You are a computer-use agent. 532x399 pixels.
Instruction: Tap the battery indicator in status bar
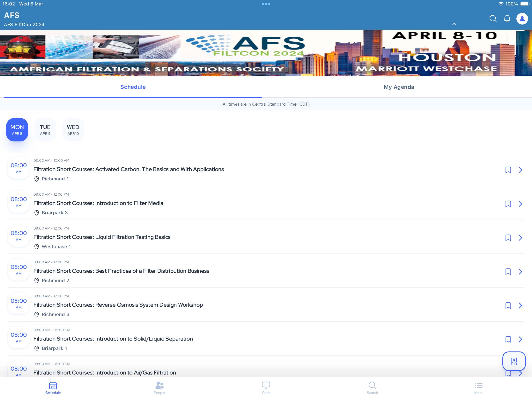click(x=525, y=4)
